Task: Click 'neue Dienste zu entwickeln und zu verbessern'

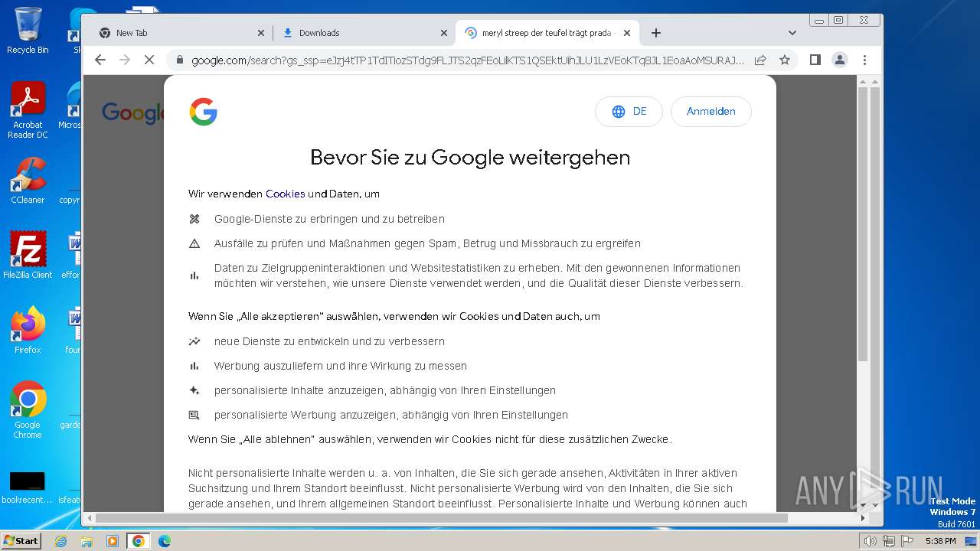Action: 329,341
